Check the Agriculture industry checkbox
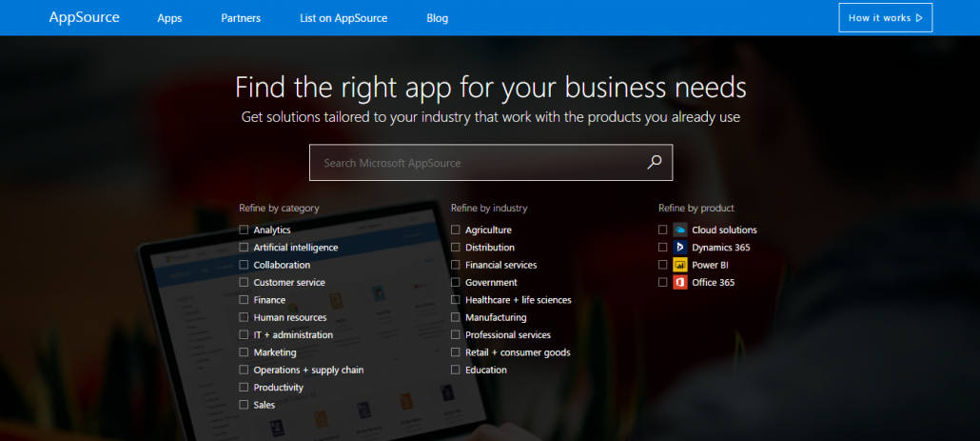Screen dimensions: 980x441 pos(456,230)
